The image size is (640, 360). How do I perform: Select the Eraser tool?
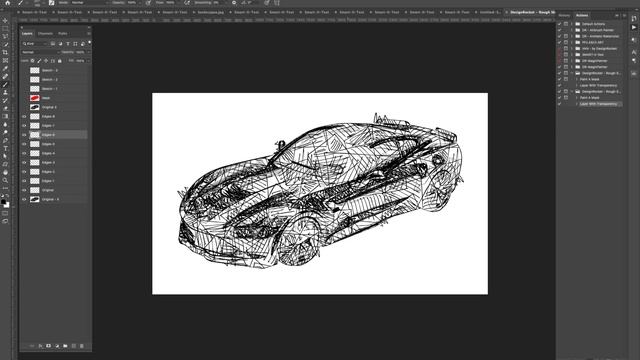(x=5, y=108)
